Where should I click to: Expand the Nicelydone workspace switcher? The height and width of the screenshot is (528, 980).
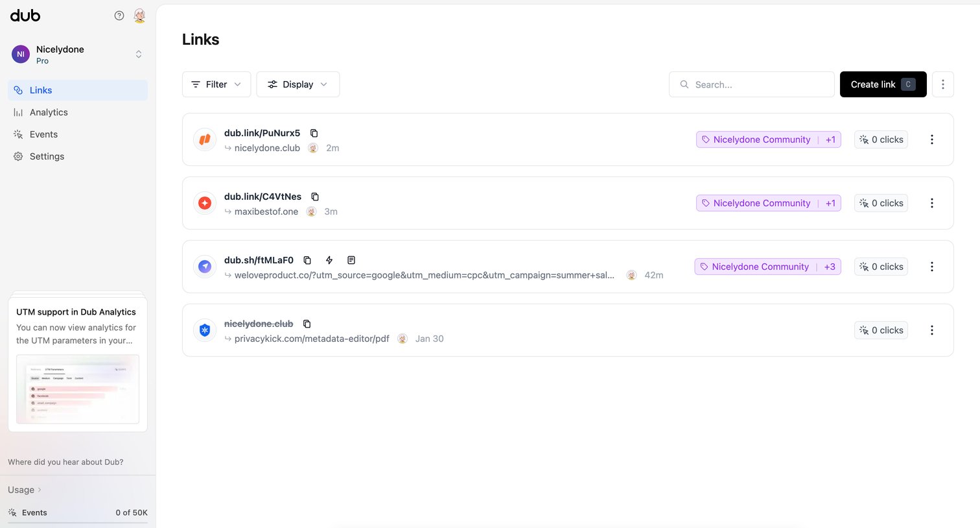[x=78, y=54]
